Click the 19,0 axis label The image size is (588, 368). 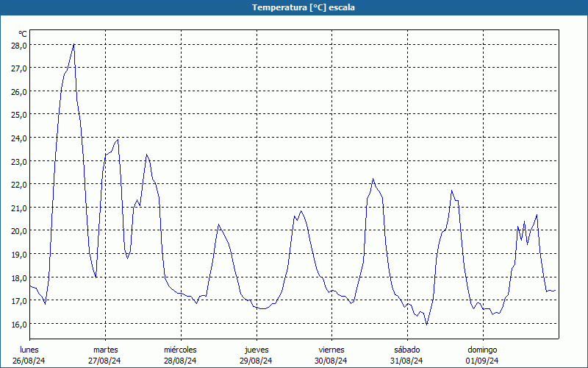[x=19, y=255]
